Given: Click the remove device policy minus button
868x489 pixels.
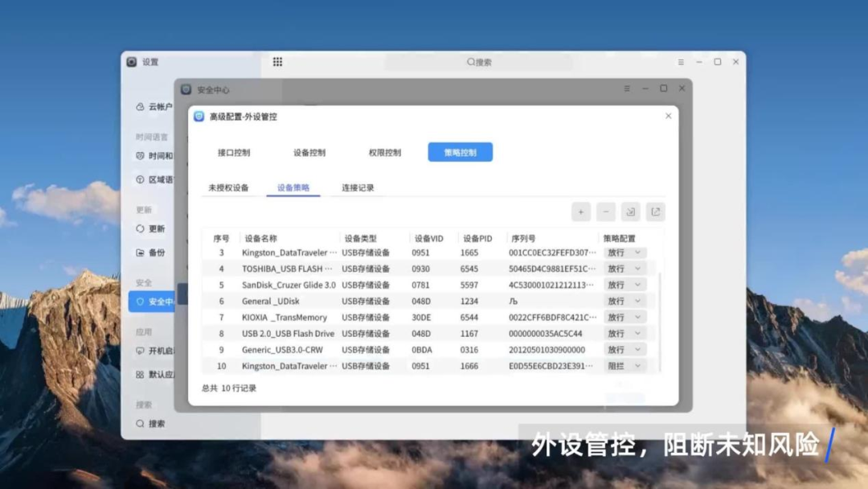Looking at the screenshot, I should (606, 212).
